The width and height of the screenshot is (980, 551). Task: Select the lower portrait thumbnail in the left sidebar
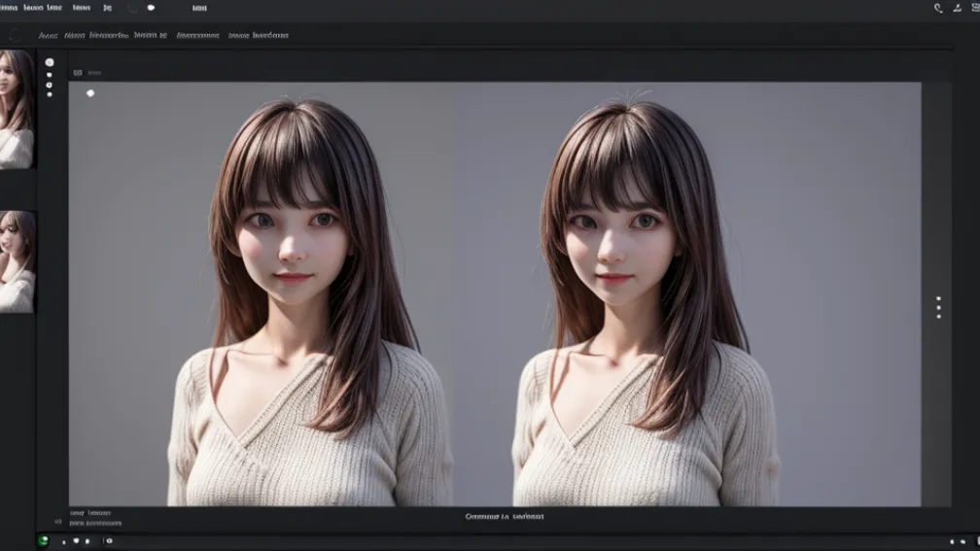coord(17,261)
